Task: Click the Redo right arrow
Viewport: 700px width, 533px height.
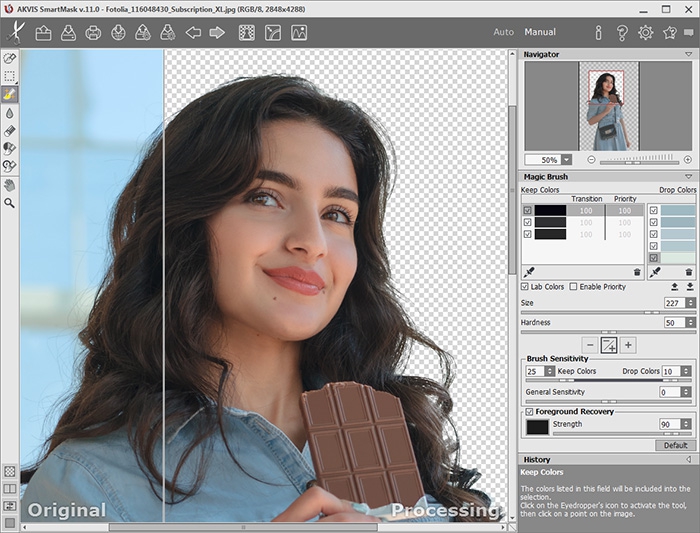Action: (217, 33)
